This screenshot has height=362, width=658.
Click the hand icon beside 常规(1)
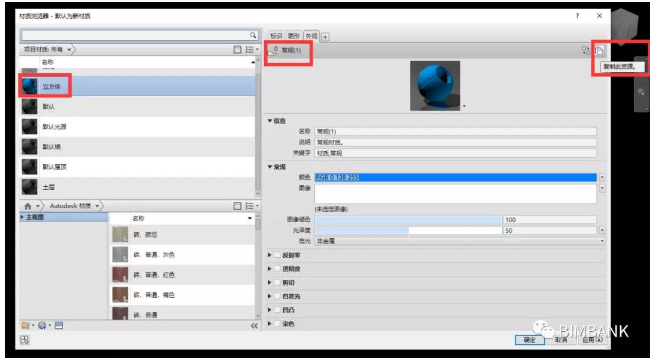274,50
